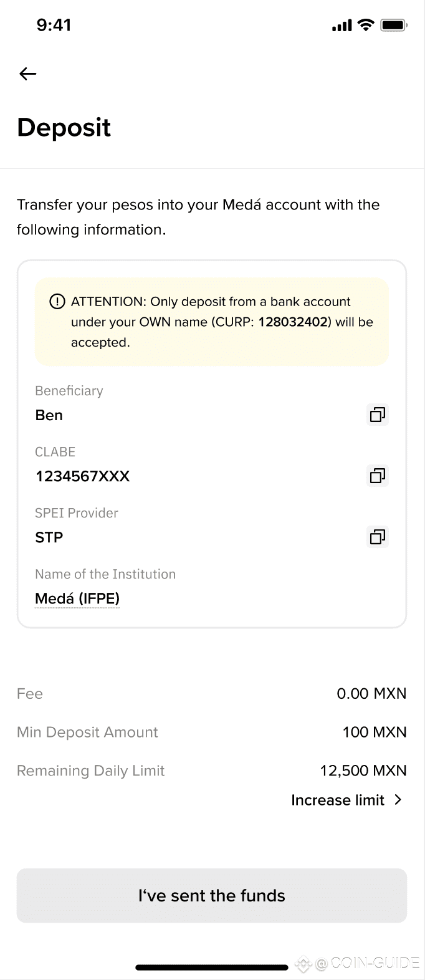Tap the cellular signal bars icon
Viewport: 425px width, 980px height.
[342, 26]
